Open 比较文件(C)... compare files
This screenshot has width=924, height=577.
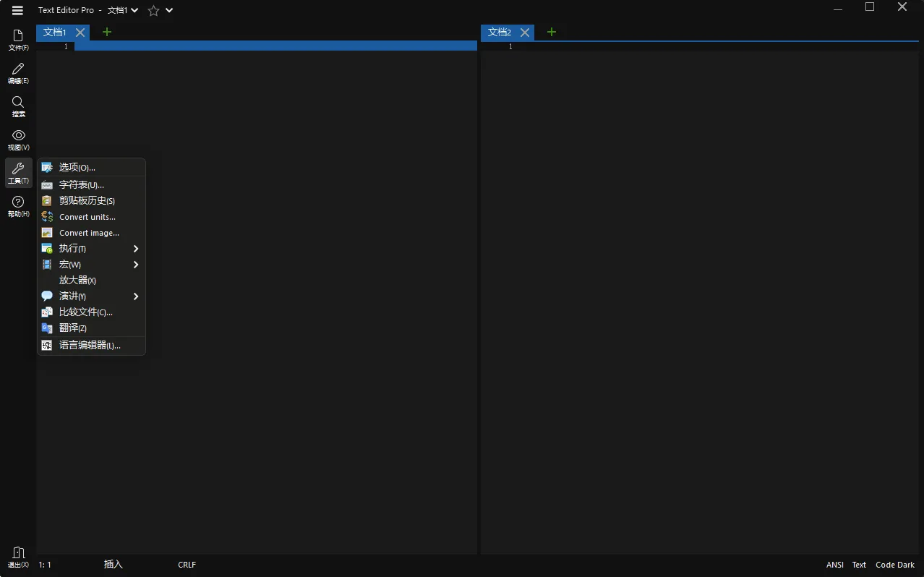point(92,312)
